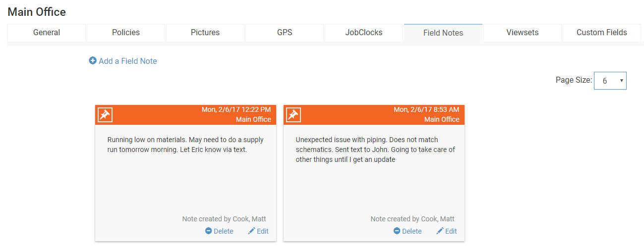Open the JobClocks tab
Viewport: 644px width, 252px height.
point(364,33)
